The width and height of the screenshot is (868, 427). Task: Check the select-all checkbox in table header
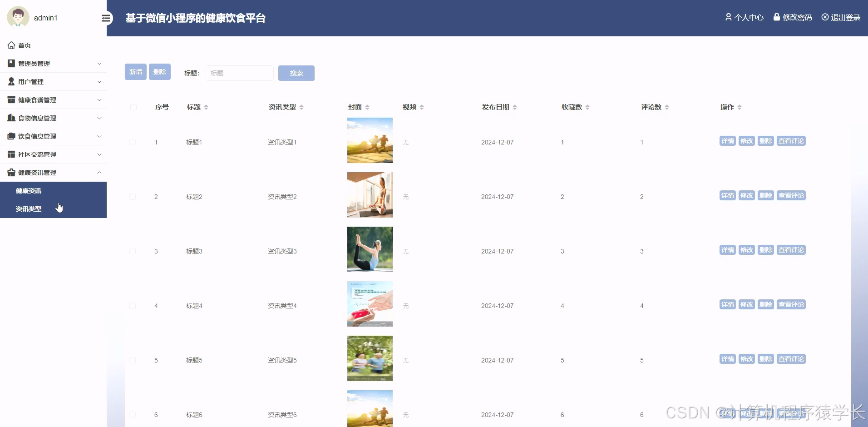pyautogui.click(x=133, y=107)
